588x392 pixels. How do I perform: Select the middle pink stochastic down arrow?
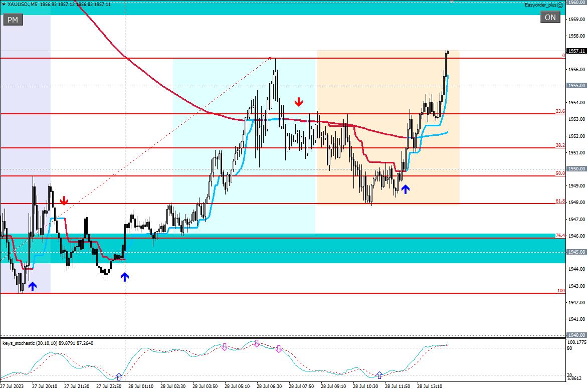coord(257,343)
